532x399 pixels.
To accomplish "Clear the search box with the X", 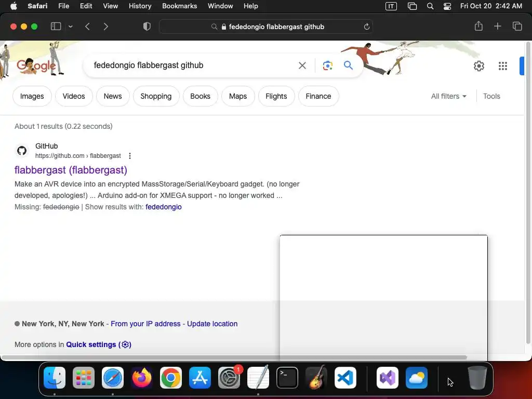I will coord(302,65).
